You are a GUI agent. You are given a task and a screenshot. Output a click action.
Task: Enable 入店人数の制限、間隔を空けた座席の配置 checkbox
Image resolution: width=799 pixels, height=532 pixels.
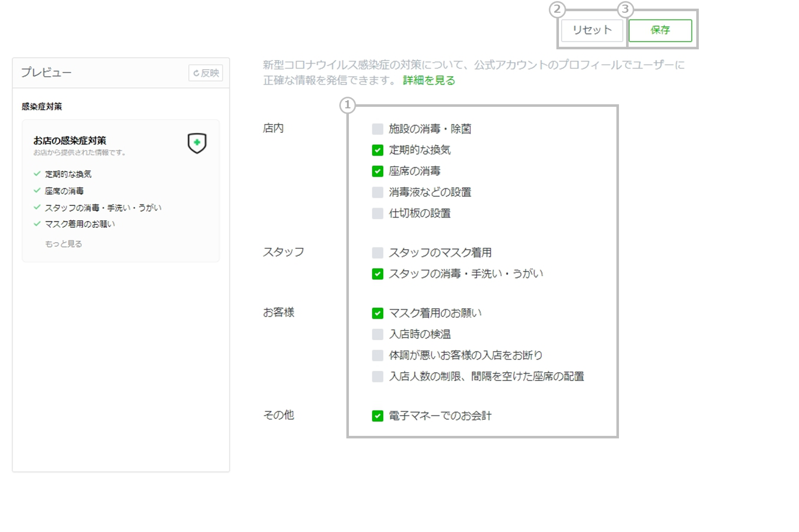(x=377, y=377)
